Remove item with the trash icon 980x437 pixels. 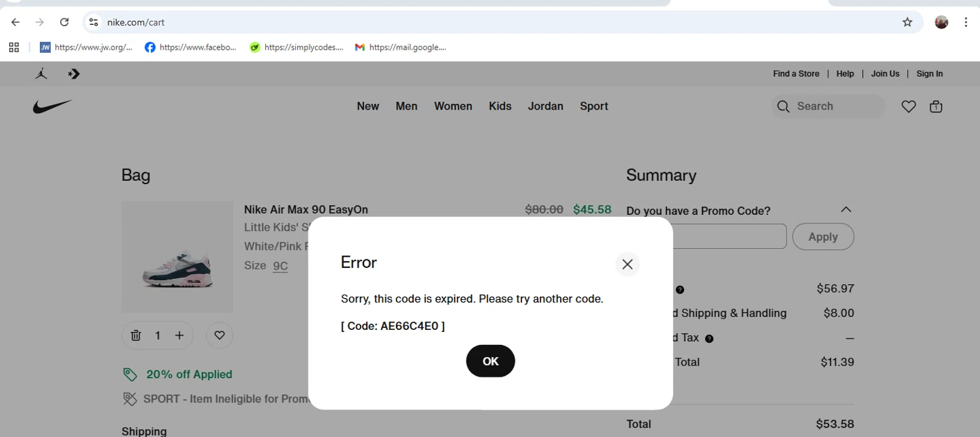(x=136, y=336)
